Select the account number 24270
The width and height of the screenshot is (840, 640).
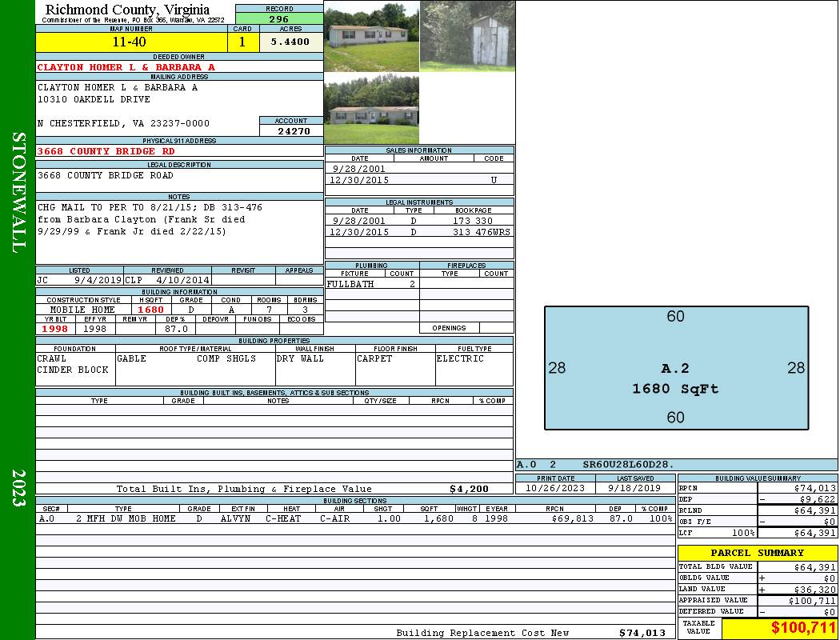click(x=291, y=131)
